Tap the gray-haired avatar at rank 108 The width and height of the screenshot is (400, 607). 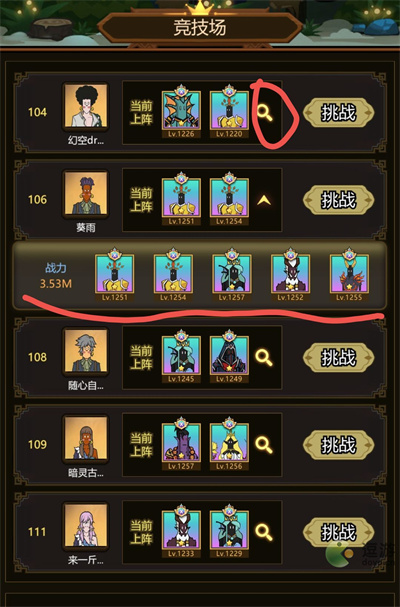86,351
